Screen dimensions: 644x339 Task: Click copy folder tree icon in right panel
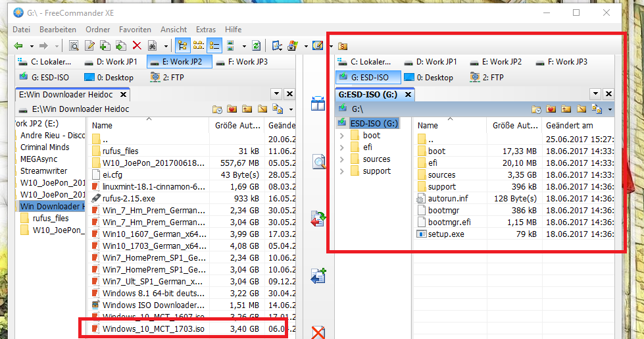tap(597, 109)
